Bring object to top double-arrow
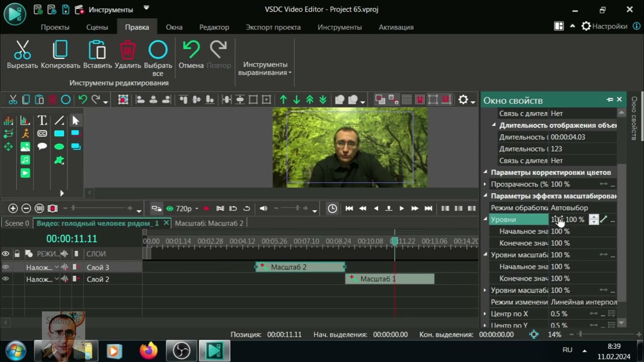644x362 pixels. coord(310,100)
